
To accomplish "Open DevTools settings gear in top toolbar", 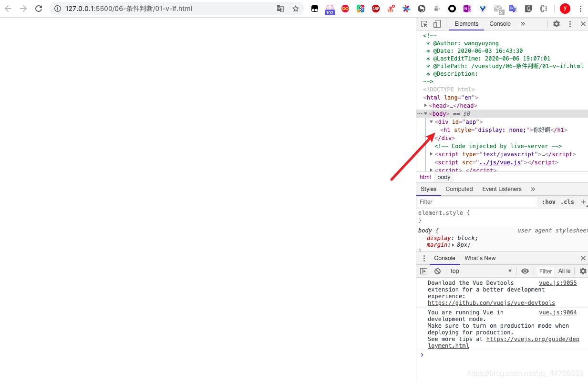I will click(x=557, y=24).
